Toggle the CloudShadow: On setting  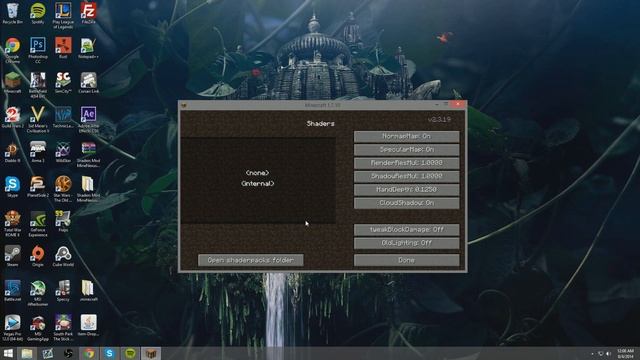pos(406,203)
